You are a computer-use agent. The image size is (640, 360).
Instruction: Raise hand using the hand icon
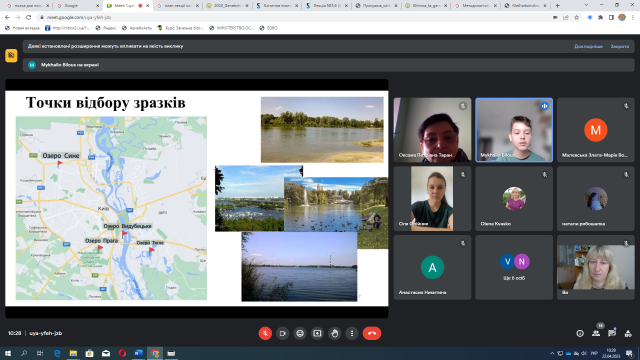click(x=335, y=333)
